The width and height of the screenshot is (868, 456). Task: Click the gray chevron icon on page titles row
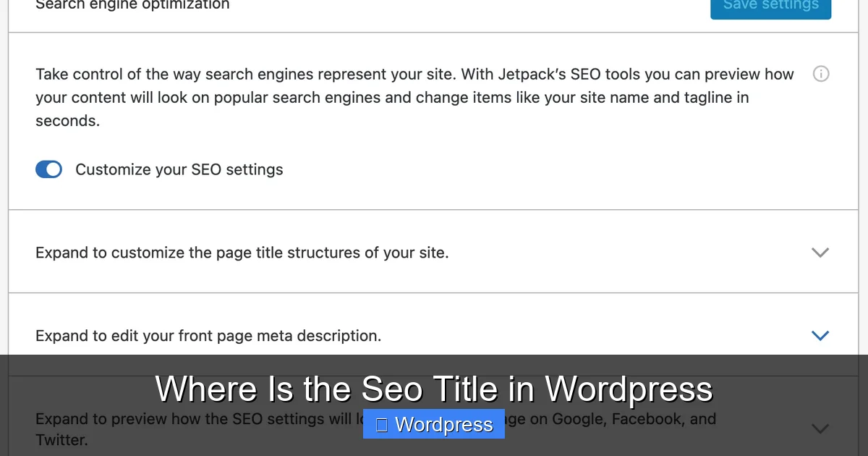click(x=820, y=253)
